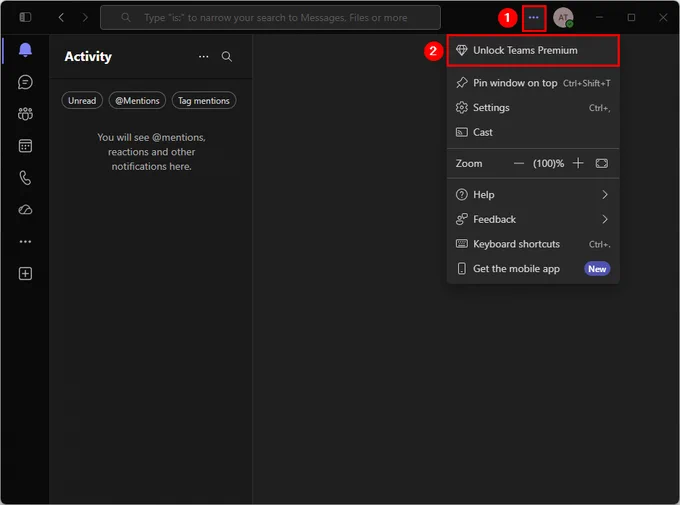Go back with the left arrow
Viewport: 680px width, 505px height.
click(x=61, y=17)
